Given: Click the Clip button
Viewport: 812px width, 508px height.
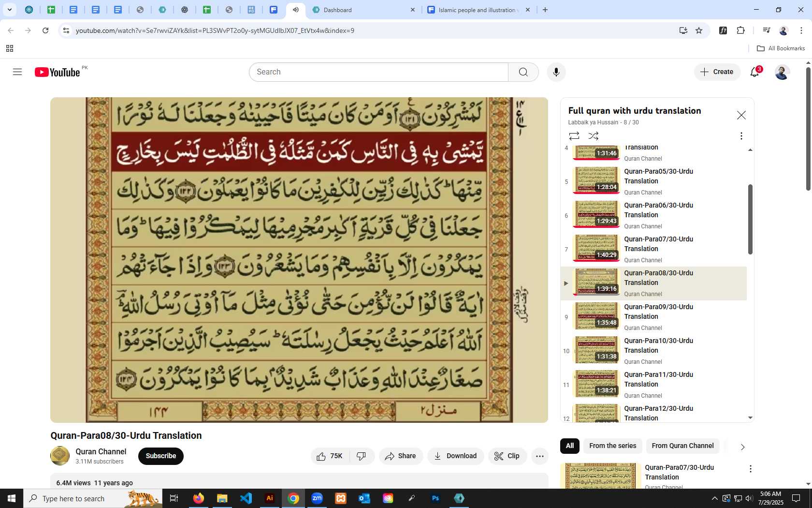Looking at the screenshot, I should click(x=507, y=456).
